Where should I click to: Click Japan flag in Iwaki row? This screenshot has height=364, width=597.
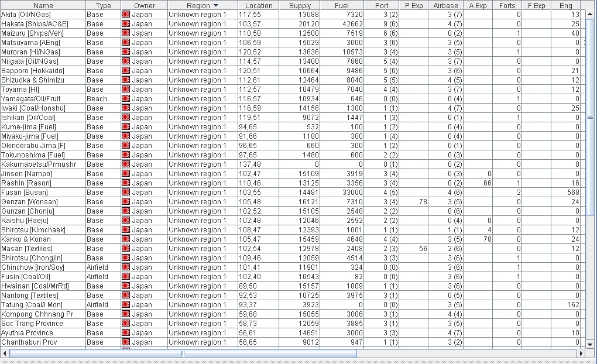click(126, 108)
